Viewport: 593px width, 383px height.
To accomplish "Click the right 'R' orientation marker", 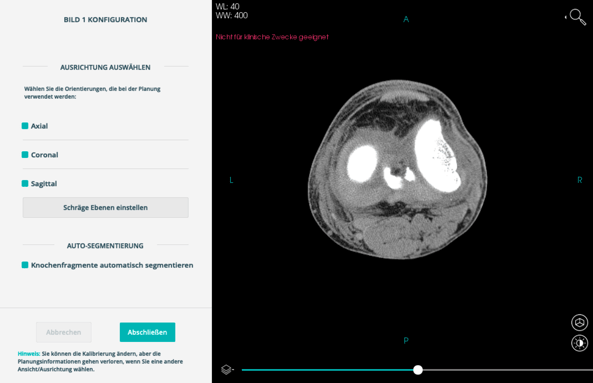I will (580, 180).
